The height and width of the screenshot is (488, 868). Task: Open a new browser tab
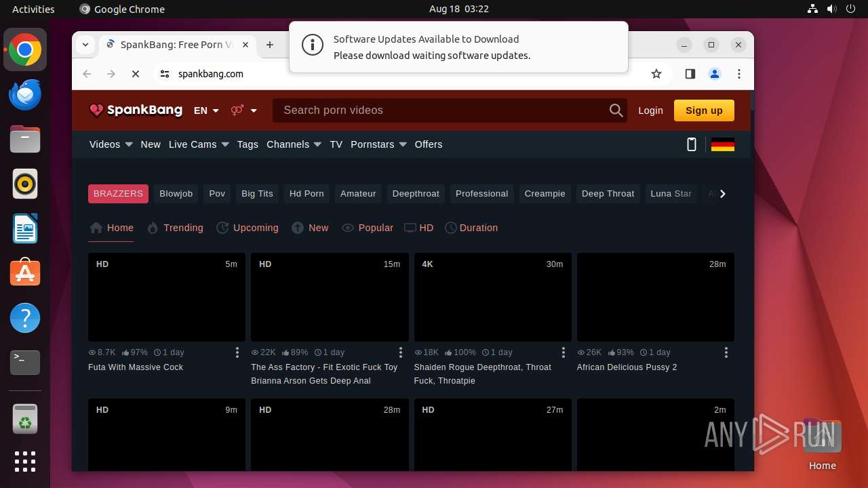click(270, 45)
